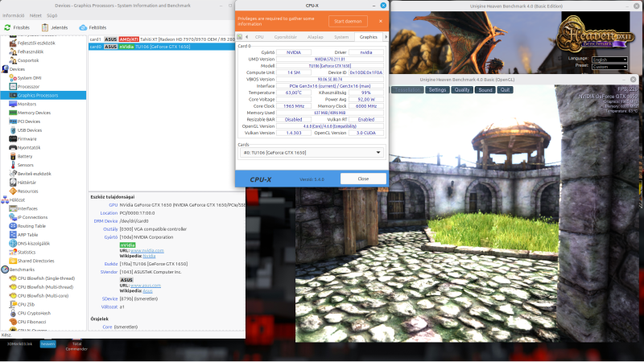
Task: Click the Monitors screen icon
Action: pyautogui.click(x=13, y=104)
